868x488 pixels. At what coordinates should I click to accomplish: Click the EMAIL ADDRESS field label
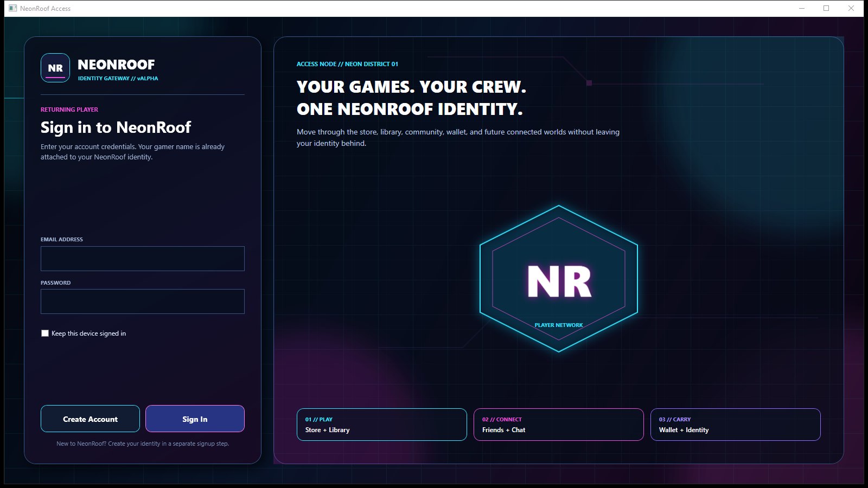(62, 239)
